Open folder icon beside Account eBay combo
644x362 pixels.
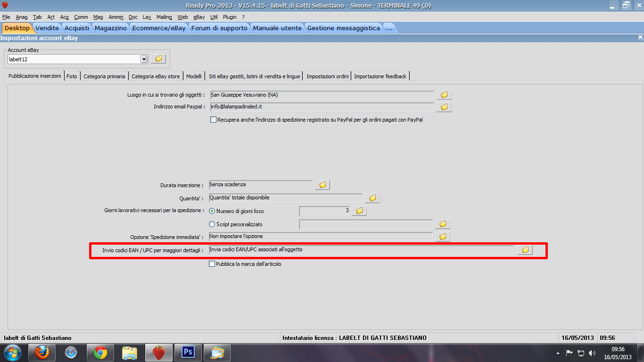[158, 59]
